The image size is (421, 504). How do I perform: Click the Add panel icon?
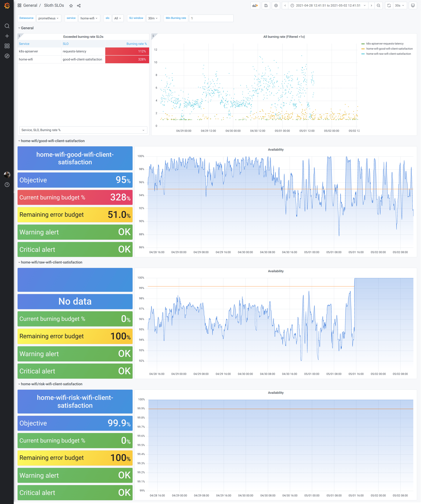pyautogui.click(x=255, y=6)
